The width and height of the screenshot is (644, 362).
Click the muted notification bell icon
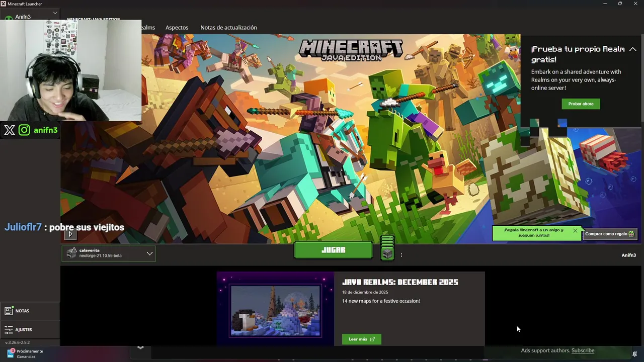[634, 354]
